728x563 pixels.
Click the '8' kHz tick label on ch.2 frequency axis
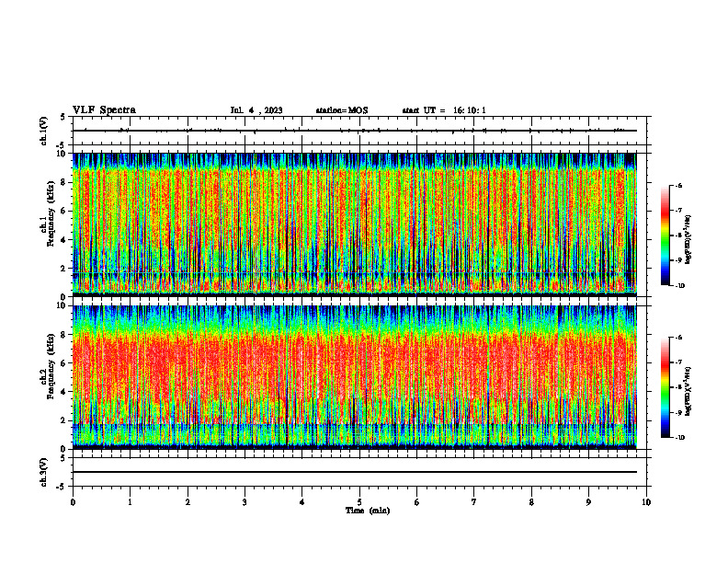tap(64, 334)
